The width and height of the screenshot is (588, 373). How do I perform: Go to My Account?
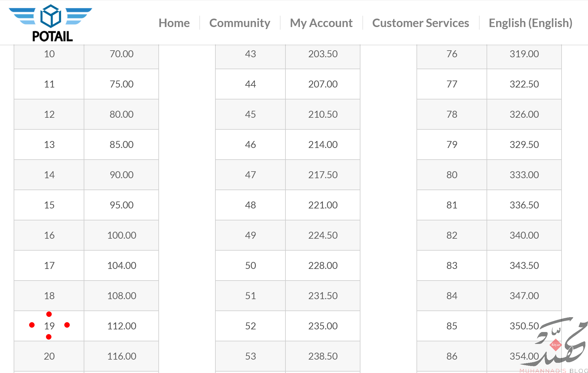click(321, 23)
